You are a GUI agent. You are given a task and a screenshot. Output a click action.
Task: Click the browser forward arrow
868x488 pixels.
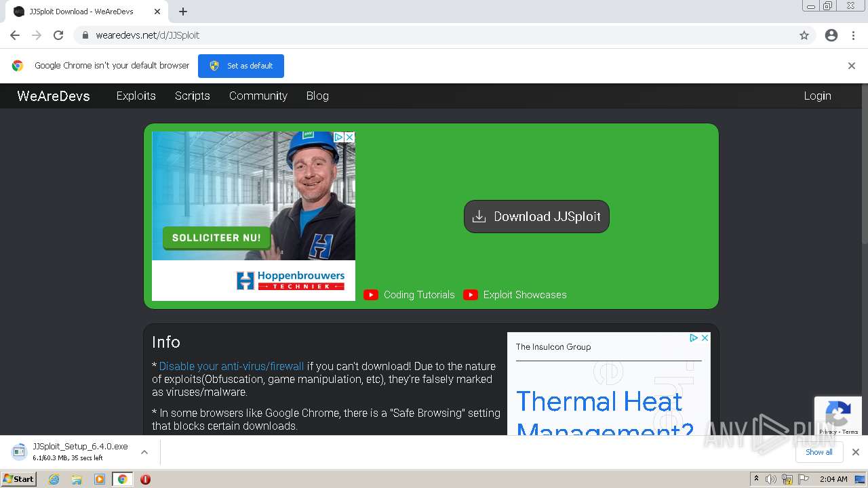37,35
